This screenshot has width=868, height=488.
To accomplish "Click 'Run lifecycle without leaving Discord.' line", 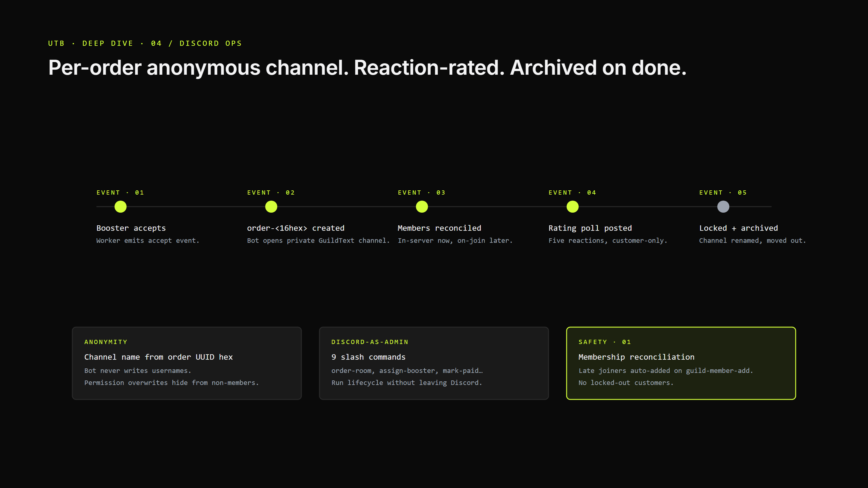I will click(x=407, y=383).
